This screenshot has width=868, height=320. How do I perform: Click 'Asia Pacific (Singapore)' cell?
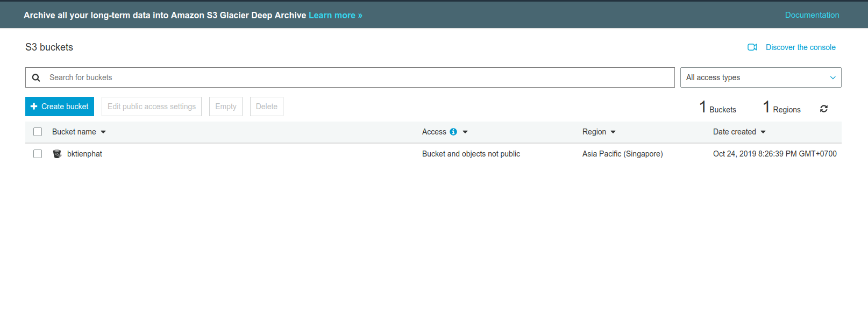coord(623,154)
